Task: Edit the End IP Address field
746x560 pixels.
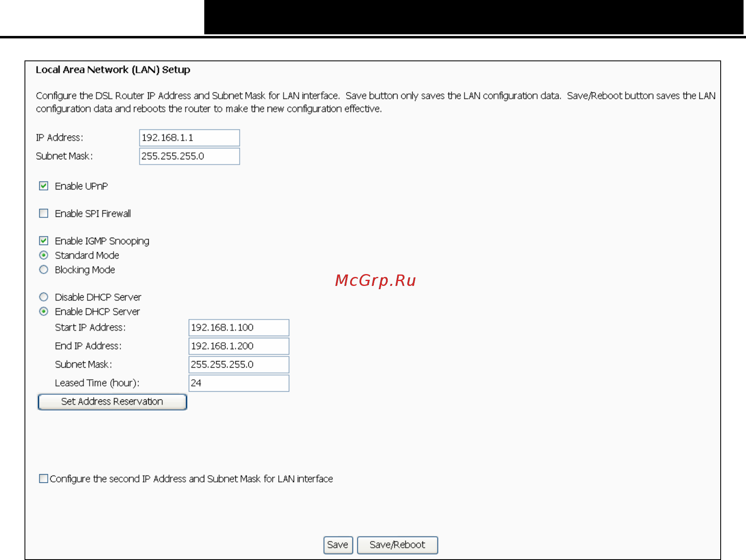Action: (239, 346)
